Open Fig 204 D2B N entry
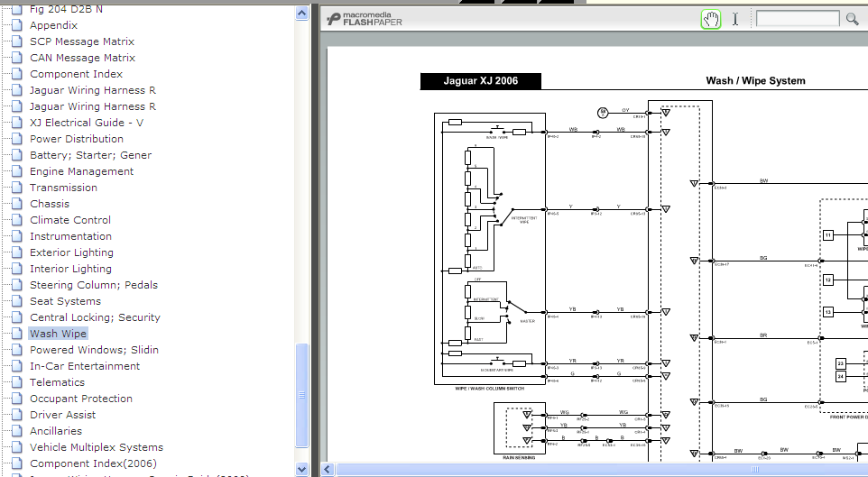The width and height of the screenshot is (868, 477). 66,9
